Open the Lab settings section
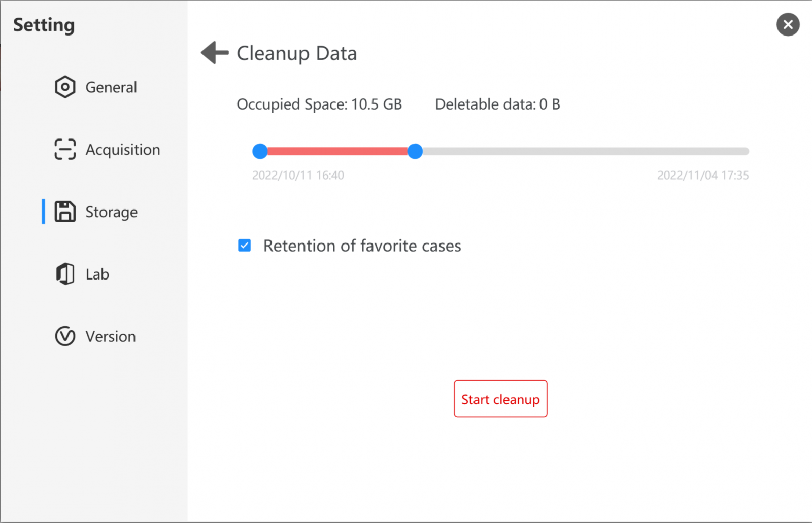 point(97,274)
